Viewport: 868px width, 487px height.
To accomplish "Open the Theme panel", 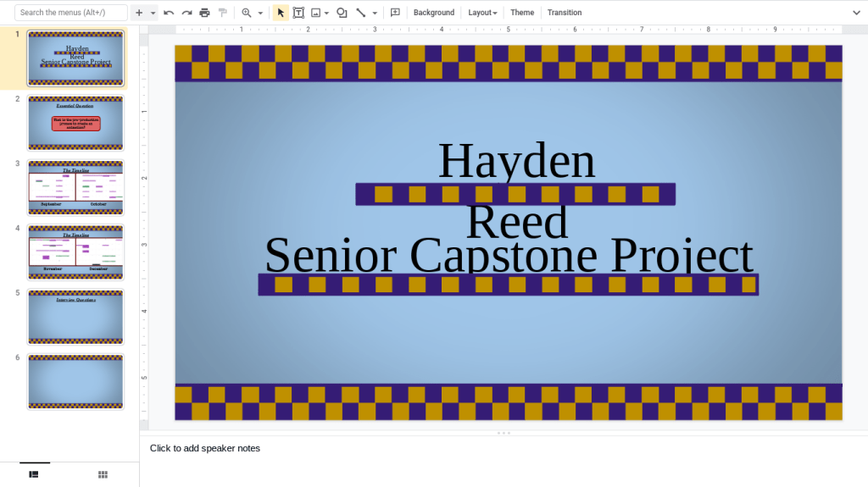I will 522,13.
